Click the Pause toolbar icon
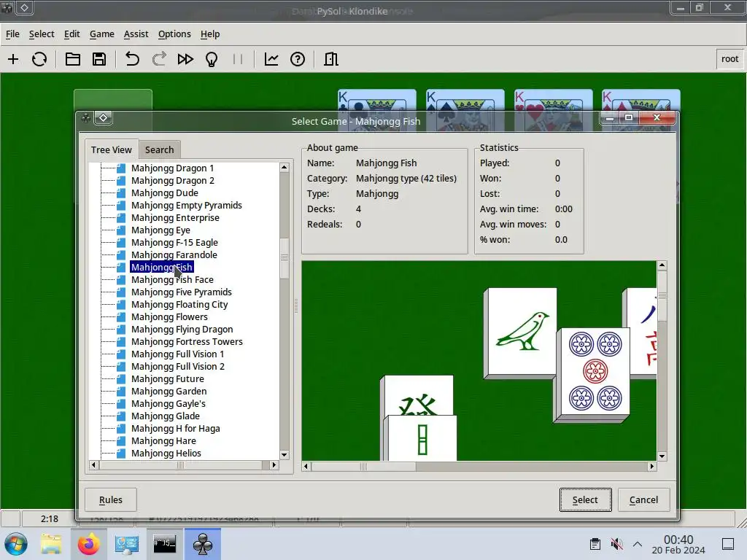 tap(238, 59)
